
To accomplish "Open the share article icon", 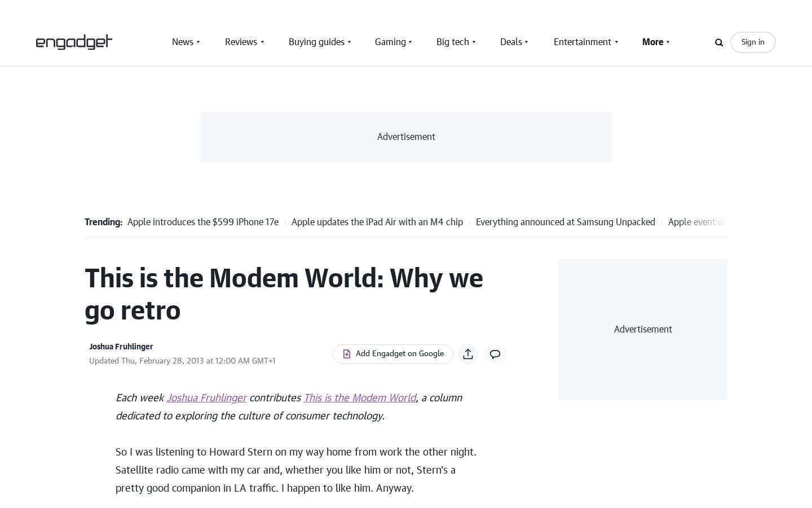I will point(468,354).
